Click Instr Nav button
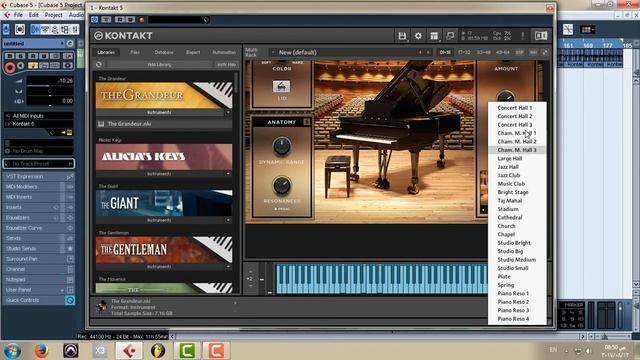The height and width of the screenshot is (360, 640). 226,64
